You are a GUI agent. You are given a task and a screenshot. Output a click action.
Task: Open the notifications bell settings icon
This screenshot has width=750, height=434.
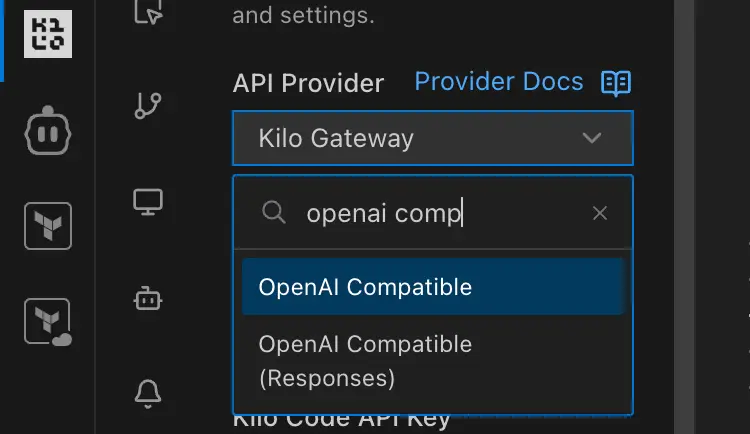pyautogui.click(x=148, y=394)
